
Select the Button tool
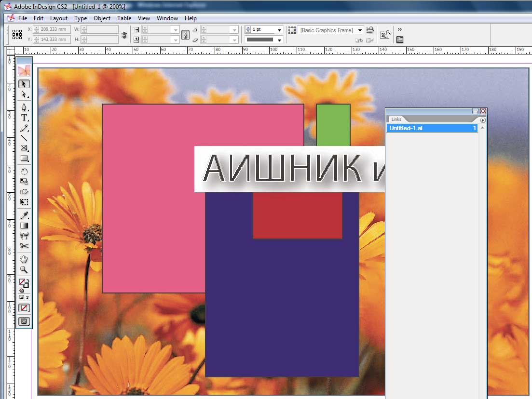tap(24, 236)
